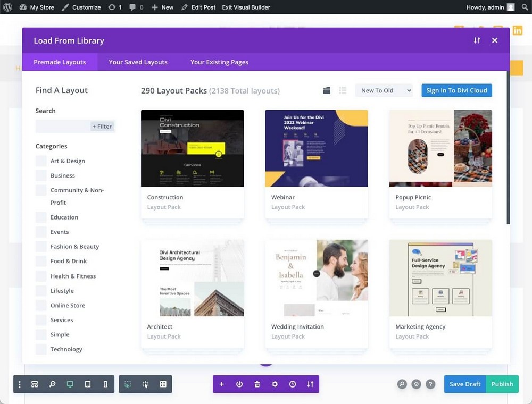Open the help question mark icon

click(x=430, y=384)
